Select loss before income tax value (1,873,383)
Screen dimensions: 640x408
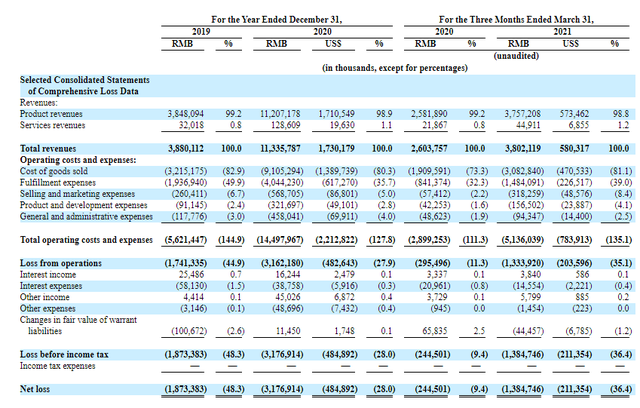pyautogui.click(x=186, y=355)
